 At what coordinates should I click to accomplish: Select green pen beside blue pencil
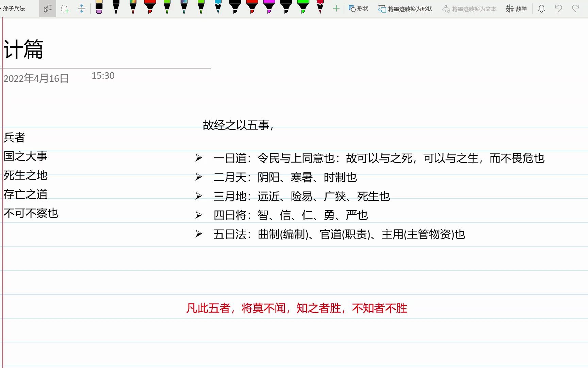(201, 7)
